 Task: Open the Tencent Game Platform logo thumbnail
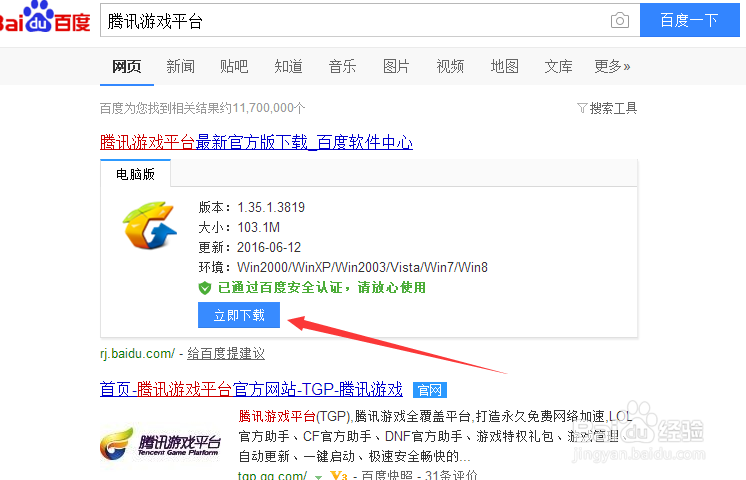coord(161,443)
